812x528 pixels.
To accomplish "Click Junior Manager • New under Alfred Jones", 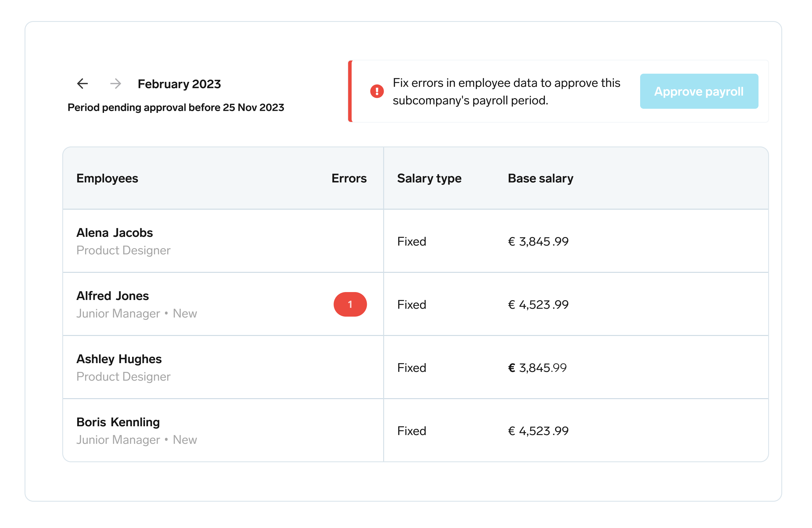I will click(137, 314).
